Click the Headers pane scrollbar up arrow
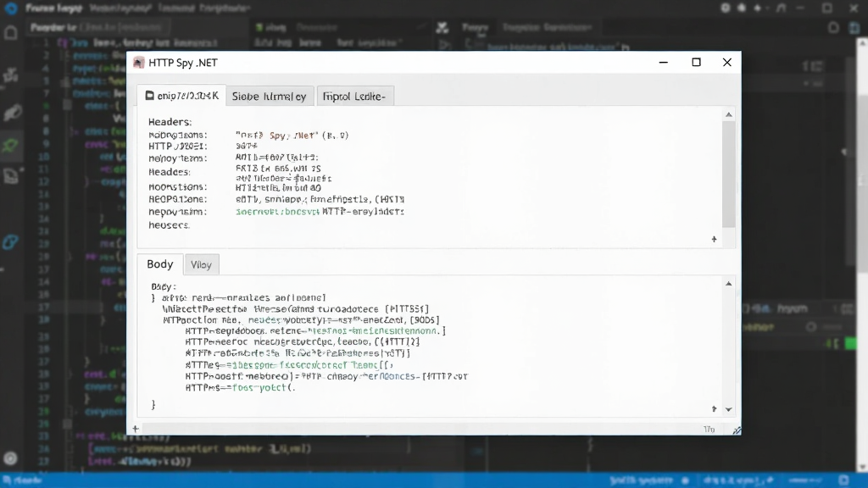Screen dimensions: 868x488 tap(728, 114)
